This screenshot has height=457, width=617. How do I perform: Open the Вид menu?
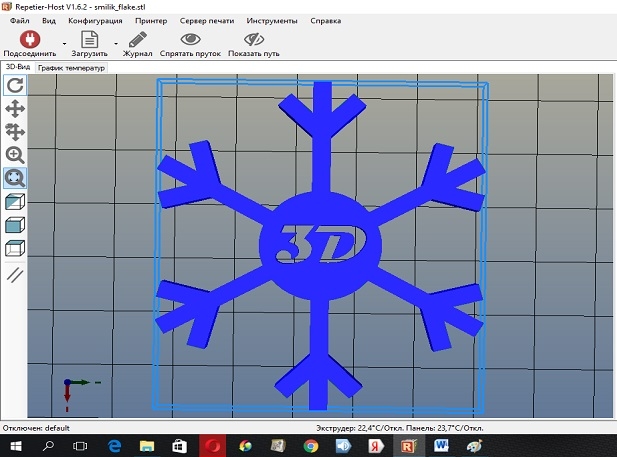[49, 21]
